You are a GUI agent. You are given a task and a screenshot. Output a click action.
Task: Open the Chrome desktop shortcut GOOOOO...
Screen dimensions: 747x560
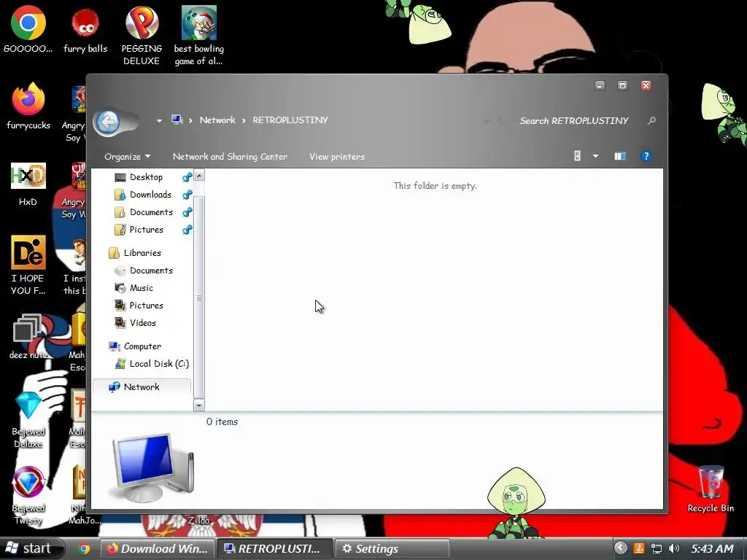point(28,29)
